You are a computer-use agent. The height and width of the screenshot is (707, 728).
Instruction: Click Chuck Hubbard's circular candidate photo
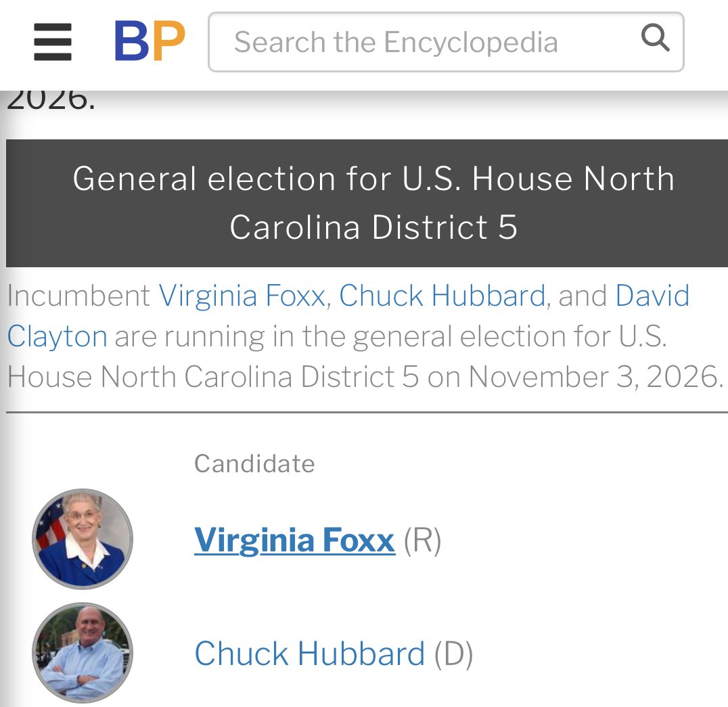point(83,653)
